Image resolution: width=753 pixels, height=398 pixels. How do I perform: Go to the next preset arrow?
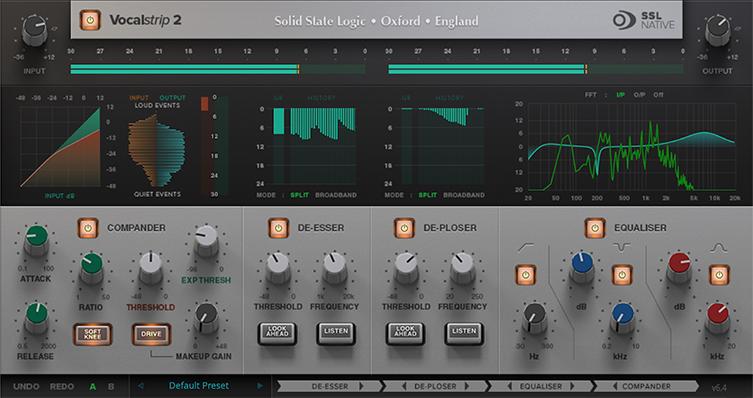click(x=260, y=386)
